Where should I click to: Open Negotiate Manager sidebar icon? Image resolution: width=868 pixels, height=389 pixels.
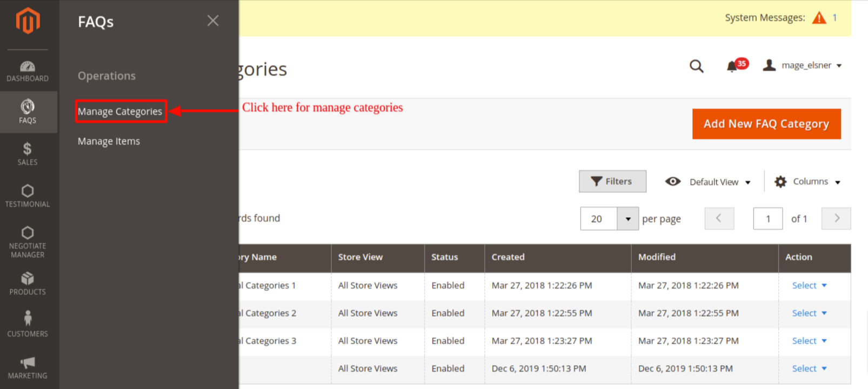point(28,242)
